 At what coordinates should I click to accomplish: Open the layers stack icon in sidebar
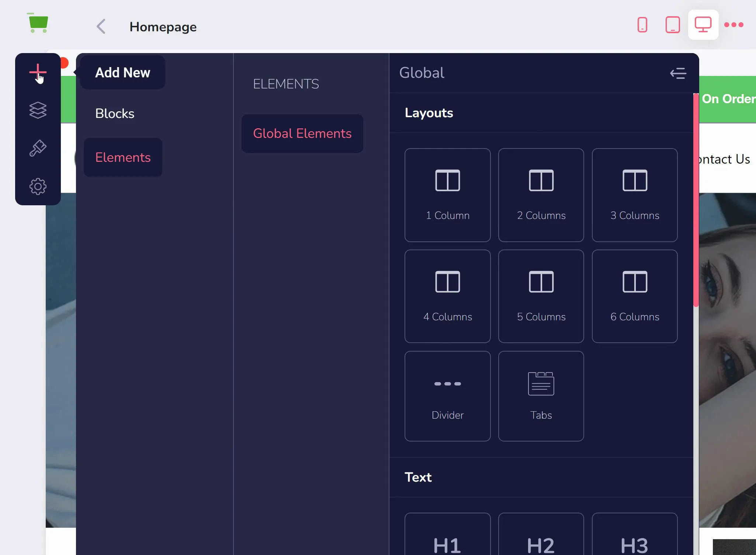pyautogui.click(x=38, y=110)
